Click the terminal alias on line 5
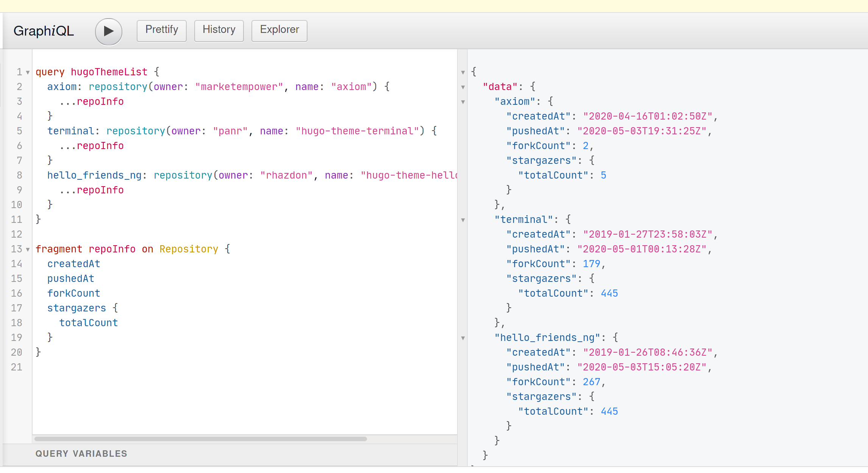Screen dimensions: 868x473 (x=71, y=131)
